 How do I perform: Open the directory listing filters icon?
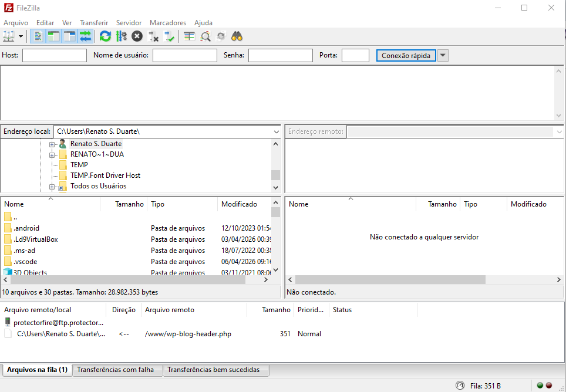pyautogui.click(x=189, y=36)
